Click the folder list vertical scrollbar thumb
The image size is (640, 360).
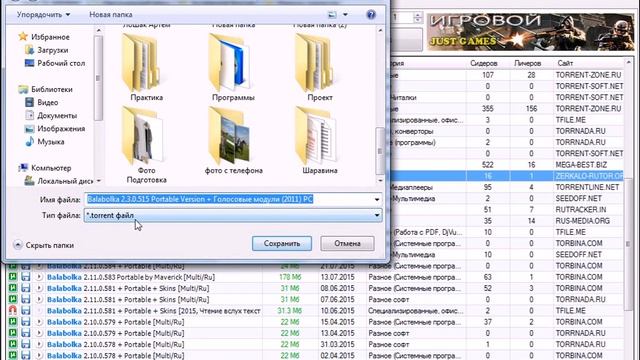(x=380, y=151)
